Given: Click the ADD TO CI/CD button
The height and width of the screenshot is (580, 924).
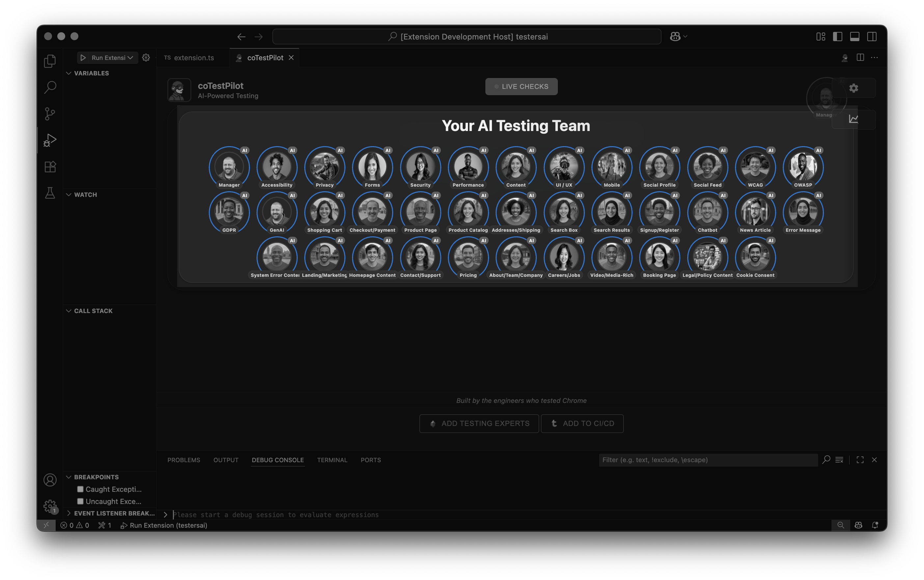Looking at the screenshot, I should pyautogui.click(x=582, y=423).
